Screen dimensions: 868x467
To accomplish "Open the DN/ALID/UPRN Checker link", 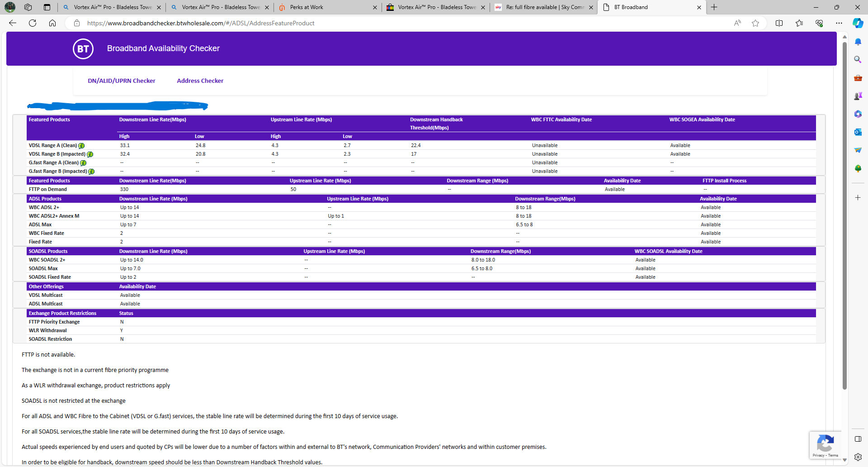I will [x=121, y=81].
